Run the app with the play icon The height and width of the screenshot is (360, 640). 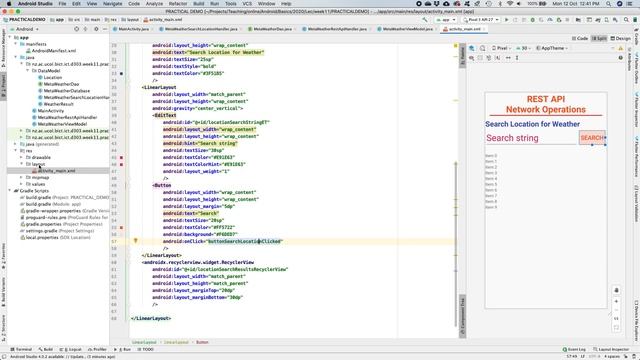point(507,20)
